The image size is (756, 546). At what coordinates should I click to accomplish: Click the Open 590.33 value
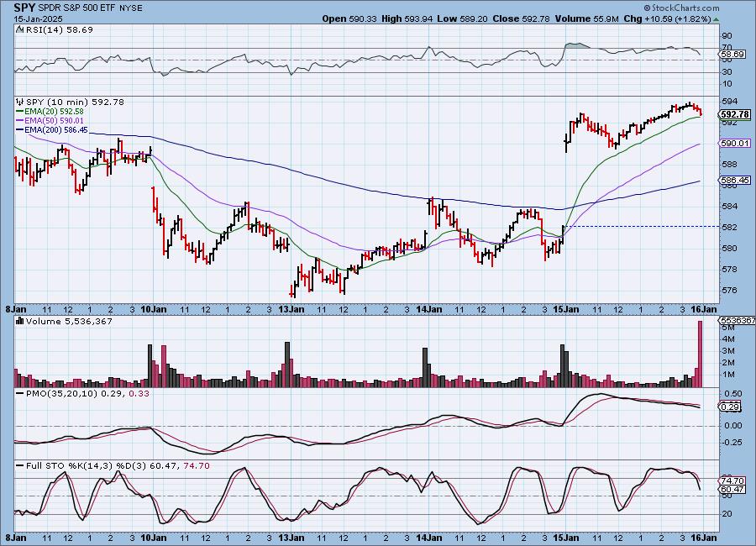[x=349, y=18]
